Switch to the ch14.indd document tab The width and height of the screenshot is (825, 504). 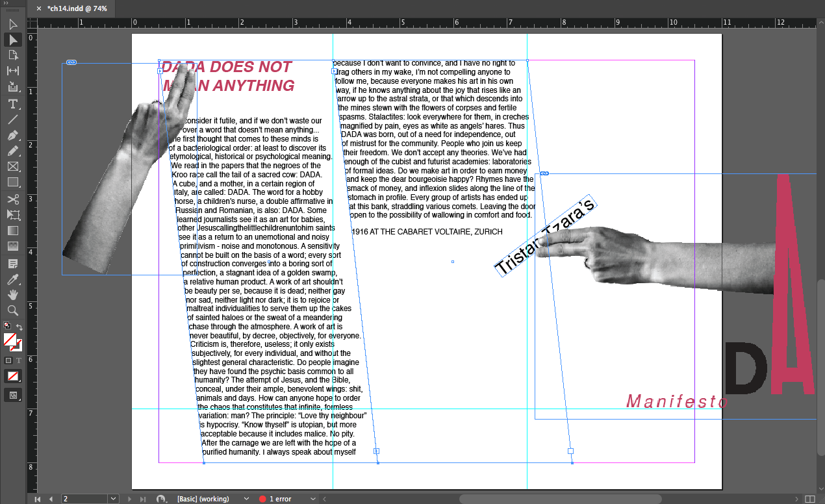click(x=77, y=8)
